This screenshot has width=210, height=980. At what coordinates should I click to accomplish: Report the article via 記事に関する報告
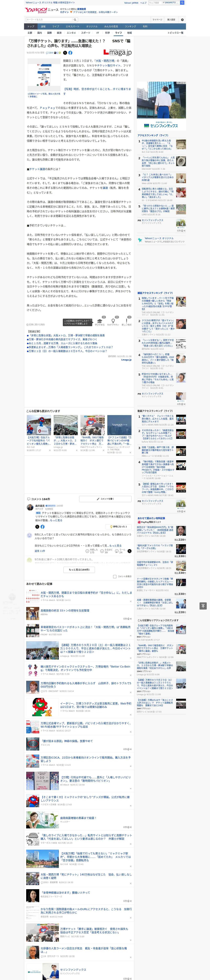[36, 325]
